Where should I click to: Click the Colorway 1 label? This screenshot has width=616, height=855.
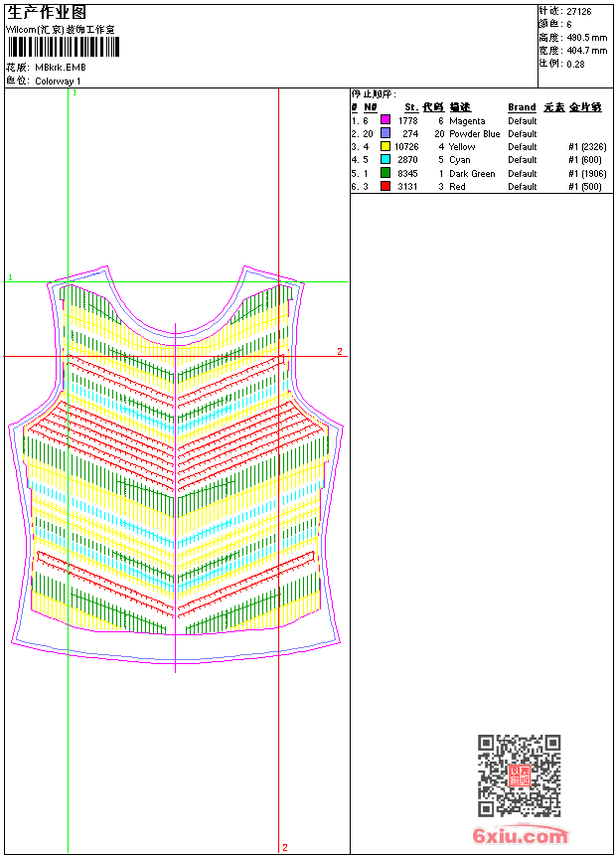(x=59, y=82)
